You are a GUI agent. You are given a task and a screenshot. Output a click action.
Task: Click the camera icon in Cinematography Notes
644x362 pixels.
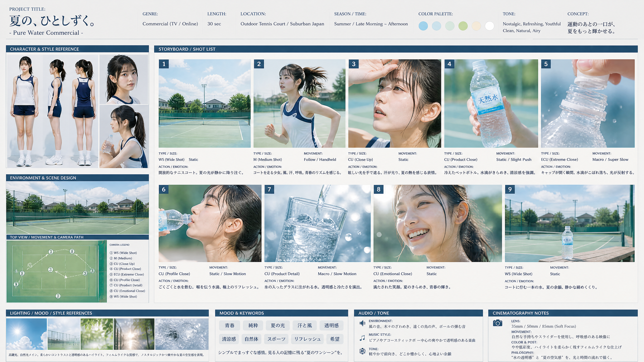(x=497, y=323)
